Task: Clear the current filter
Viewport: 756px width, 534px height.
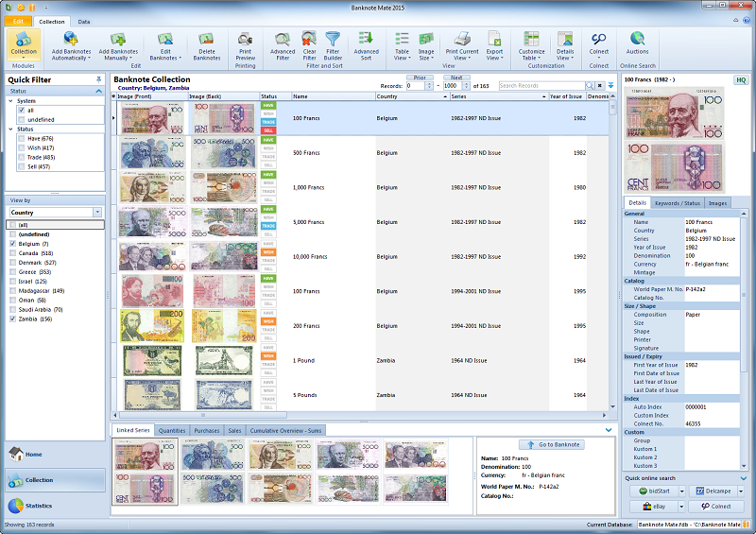Action: (x=309, y=45)
